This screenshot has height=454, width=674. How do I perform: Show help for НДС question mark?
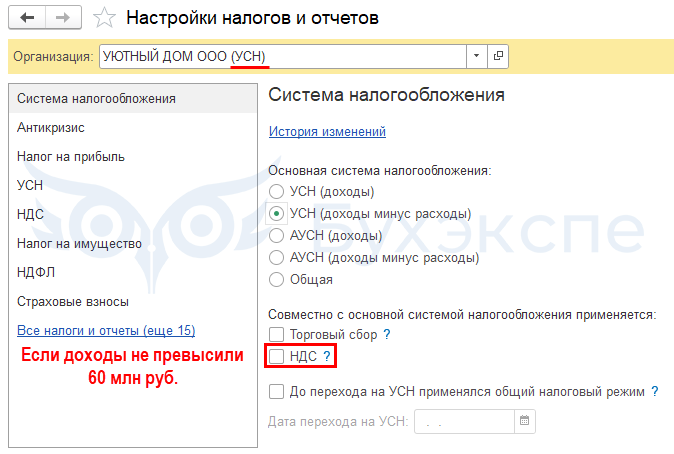click(x=327, y=356)
